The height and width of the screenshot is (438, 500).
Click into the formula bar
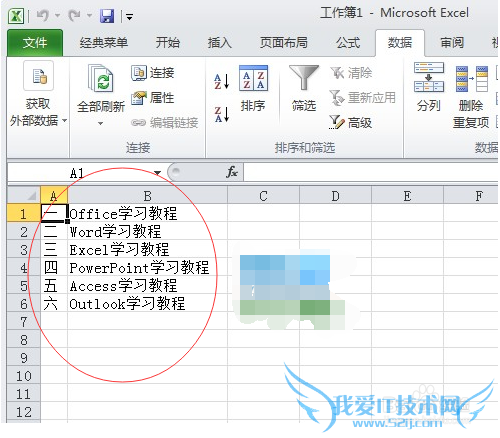coord(371,172)
